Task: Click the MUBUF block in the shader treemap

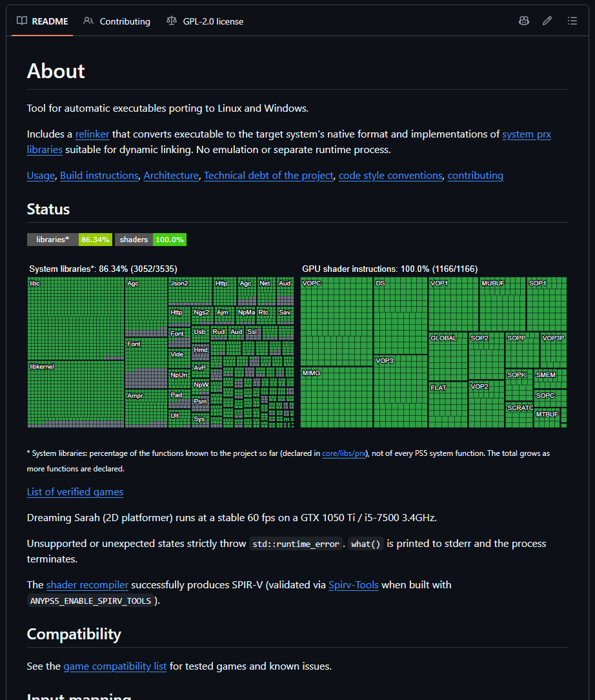Action: (x=503, y=304)
